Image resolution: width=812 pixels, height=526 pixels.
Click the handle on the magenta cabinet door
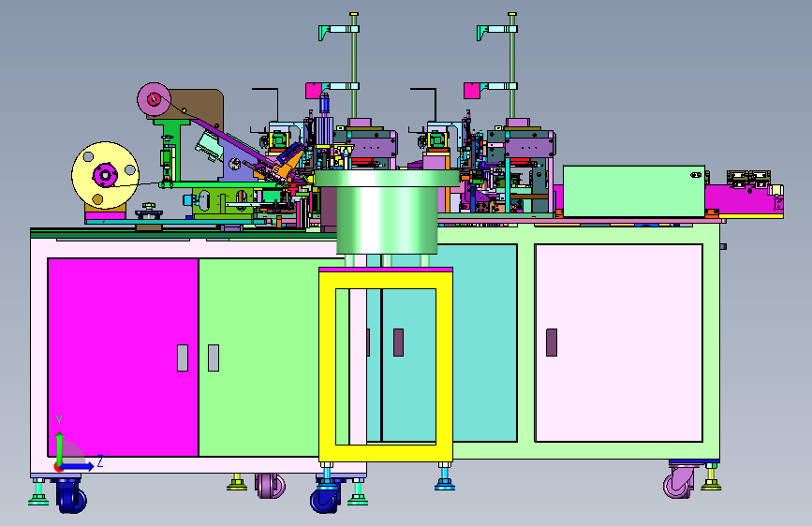183,358
